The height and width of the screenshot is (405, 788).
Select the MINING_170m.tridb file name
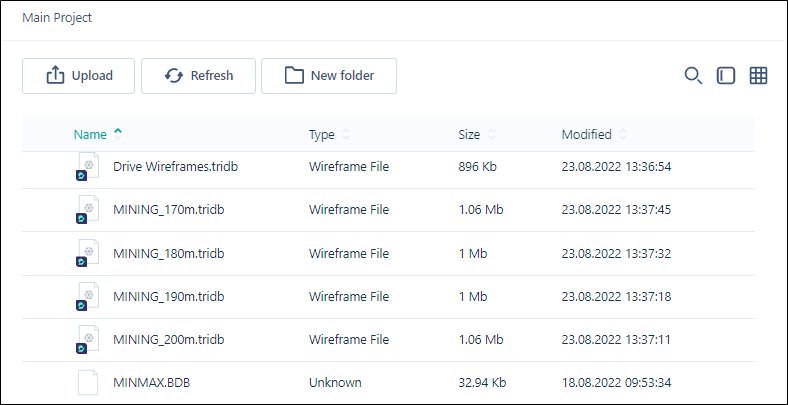coord(169,210)
